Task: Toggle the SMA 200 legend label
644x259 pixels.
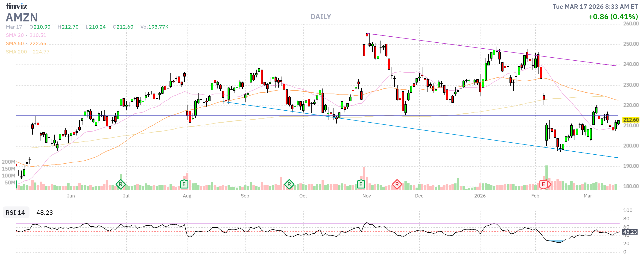Action: click(16, 52)
